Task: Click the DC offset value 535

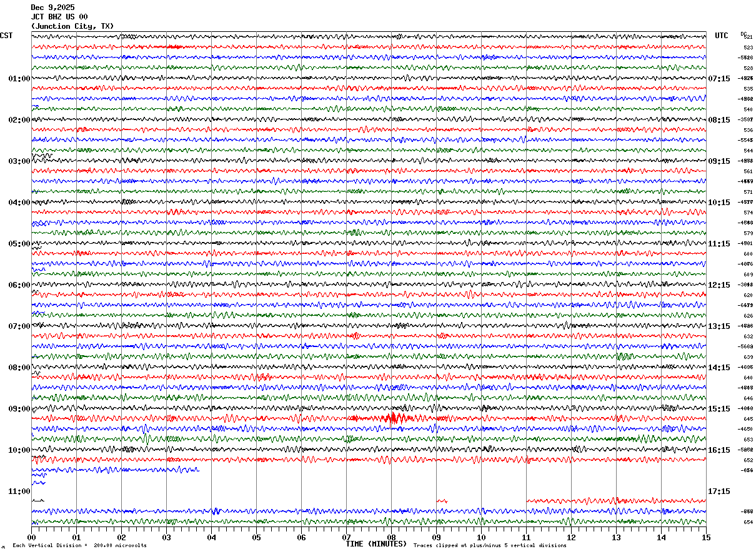Action: coord(748,89)
